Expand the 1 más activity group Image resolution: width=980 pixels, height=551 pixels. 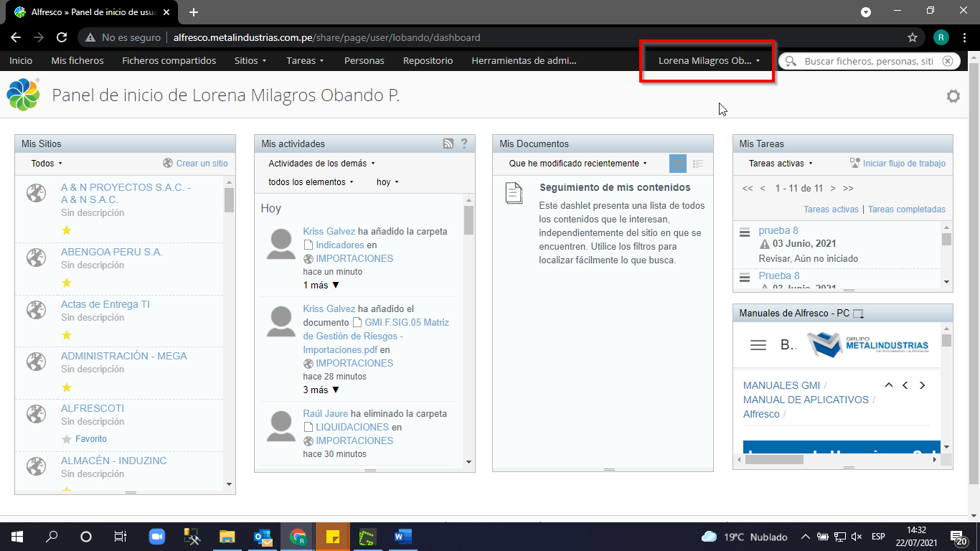pyautogui.click(x=321, y=286)
